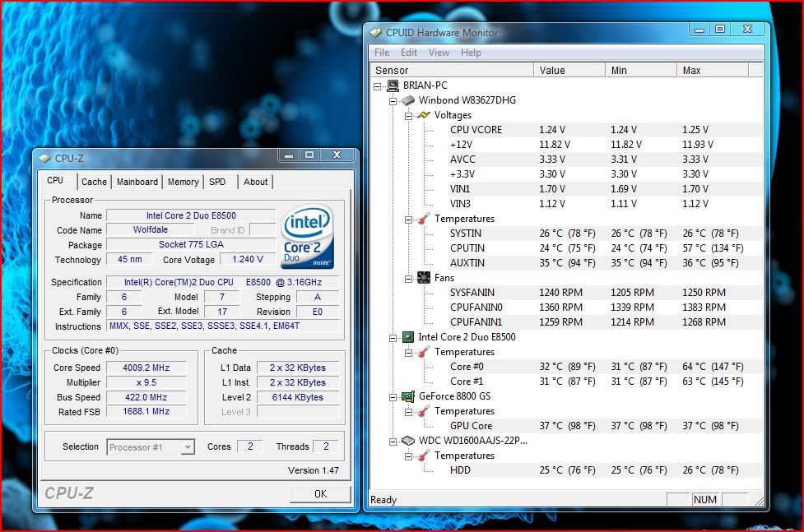The height and width of the screenshot is (532, 804).
Task: Click the Intel Core 2 Duo logo
Action: [x=308, y=237]
